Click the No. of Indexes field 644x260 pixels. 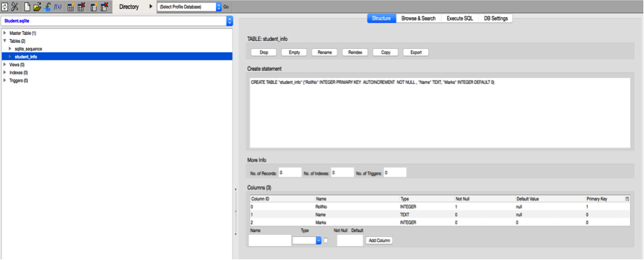[343, 173]
